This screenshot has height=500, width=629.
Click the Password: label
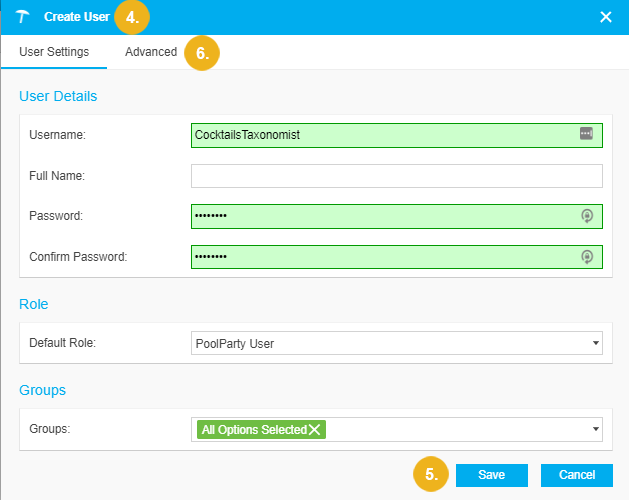point(56,216)
